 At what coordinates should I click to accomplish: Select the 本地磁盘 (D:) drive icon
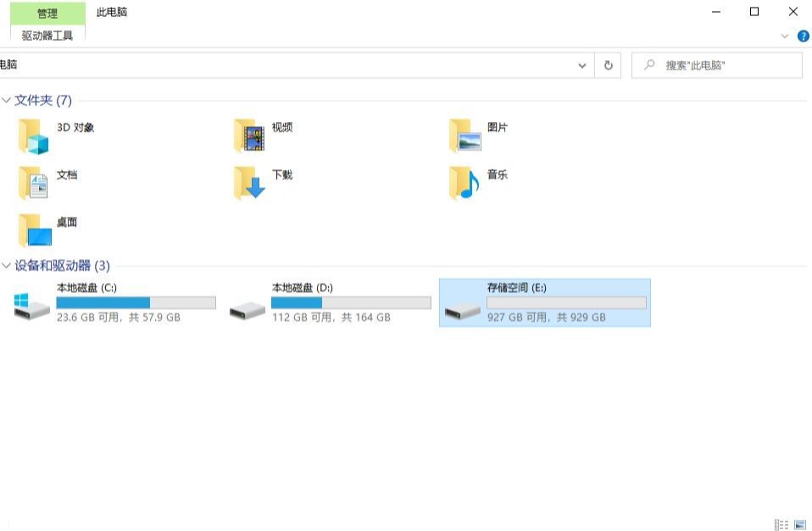[x=247, y=307]
